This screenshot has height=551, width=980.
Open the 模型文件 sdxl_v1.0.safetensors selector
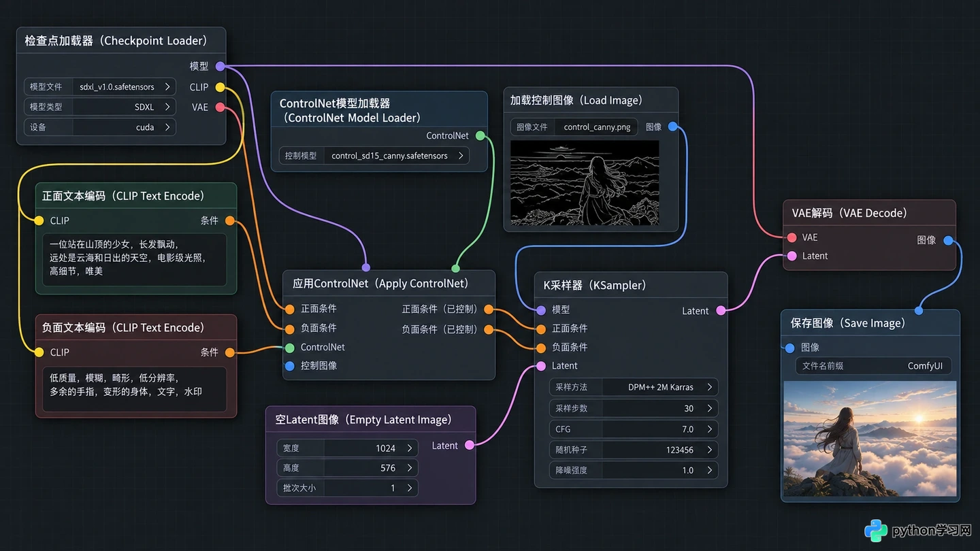[x=100, y=87]
